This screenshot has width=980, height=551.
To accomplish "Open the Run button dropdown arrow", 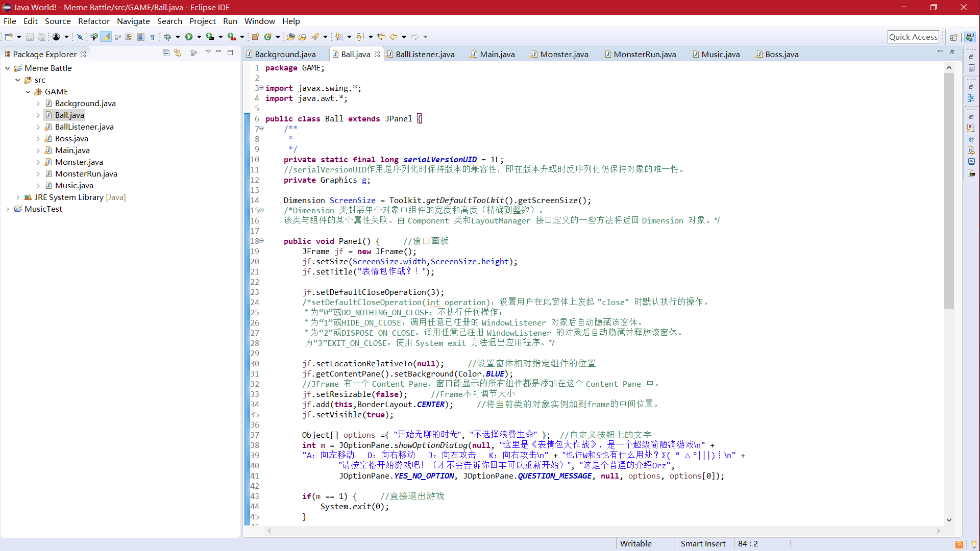I will (x=199, y=37).
